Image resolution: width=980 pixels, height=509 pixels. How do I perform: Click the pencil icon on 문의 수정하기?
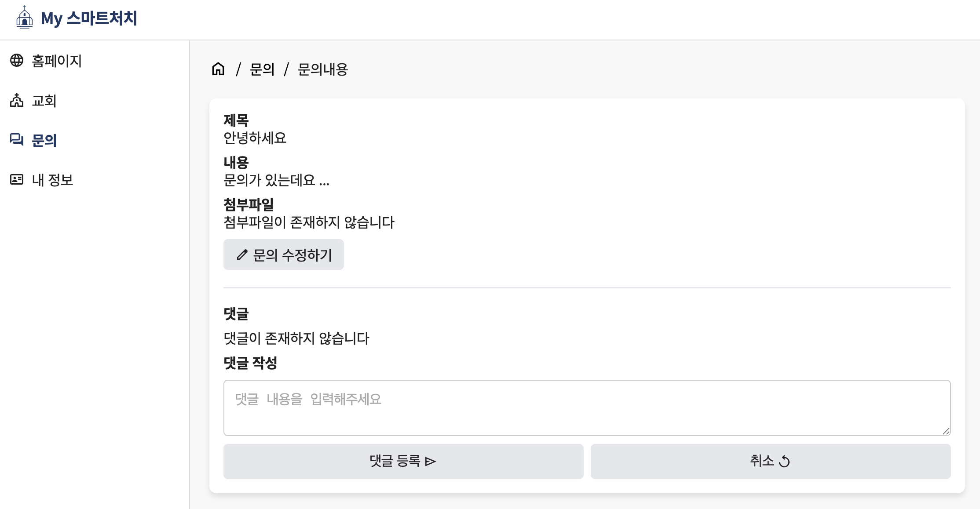242,255
